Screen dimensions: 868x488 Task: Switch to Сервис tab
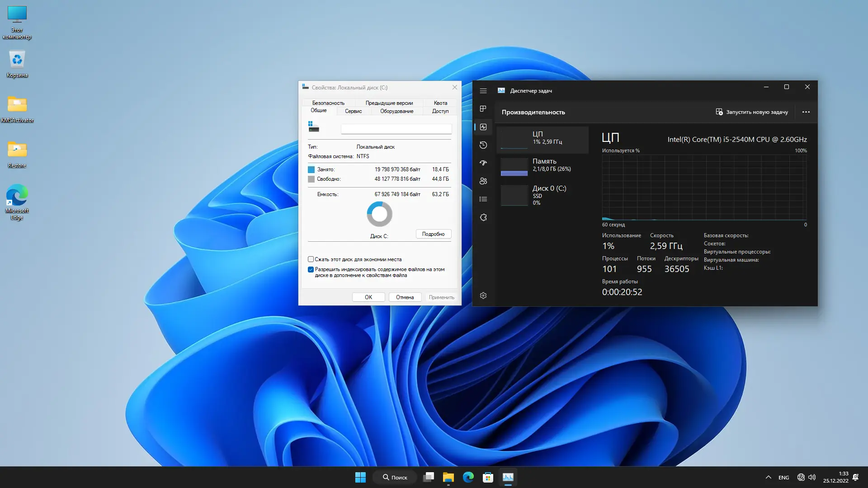coord(353,111)
